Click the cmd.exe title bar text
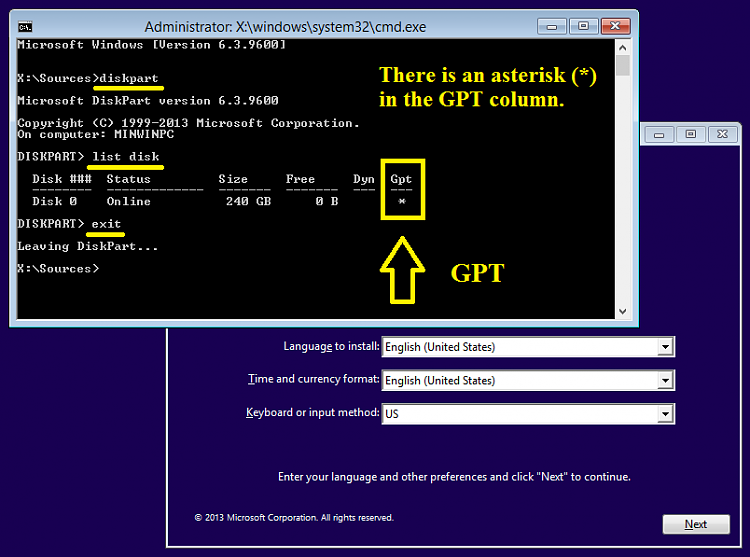The width and height of the screenshot is (750, 557). (285, 27)
